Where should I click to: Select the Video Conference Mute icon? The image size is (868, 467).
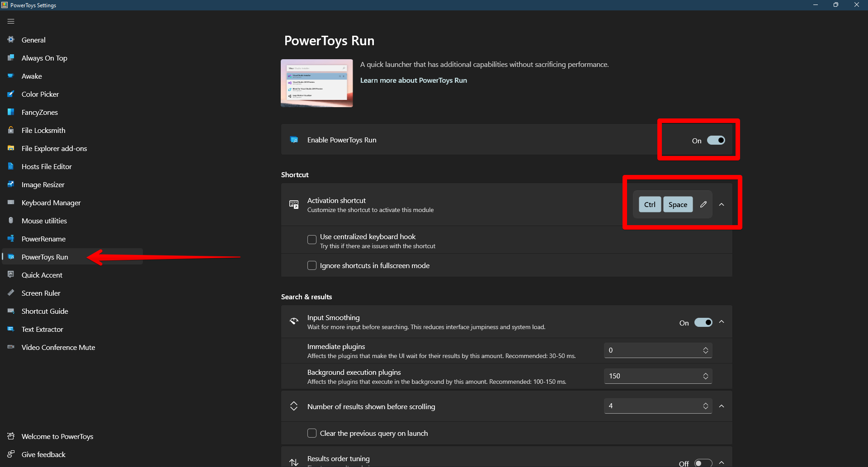(10, 347)
